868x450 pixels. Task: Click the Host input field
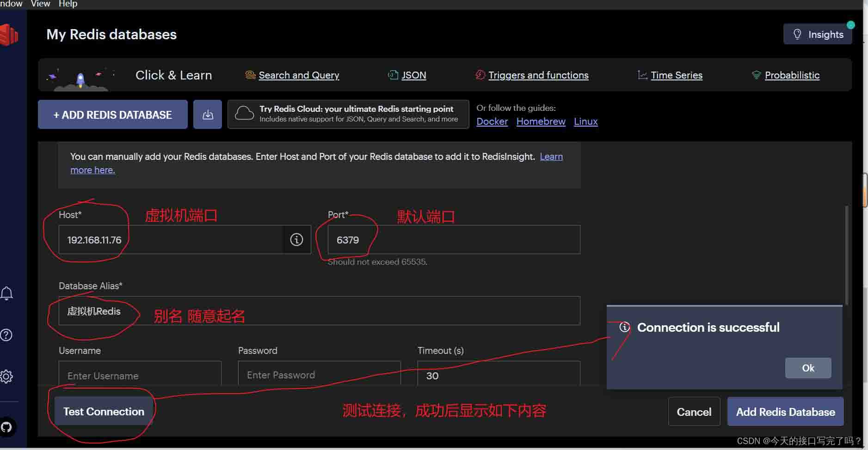click(171, 239)
